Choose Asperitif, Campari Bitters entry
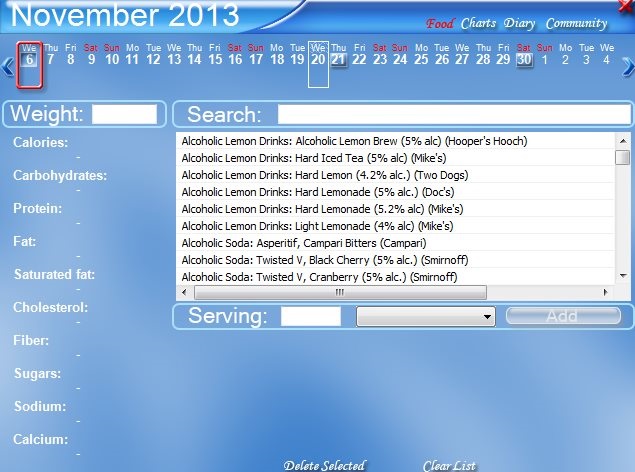This screenshot has width=635, height=472. pos(395,243)
